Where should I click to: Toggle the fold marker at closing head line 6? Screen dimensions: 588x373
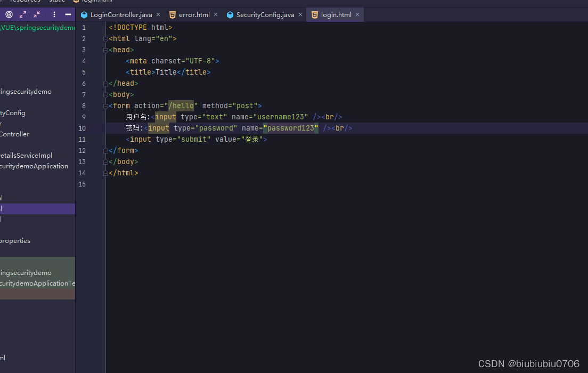[x=106, y=83]
